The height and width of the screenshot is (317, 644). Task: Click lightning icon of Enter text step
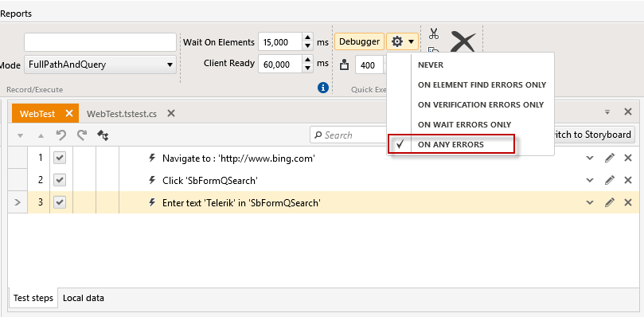click(152, 202)
